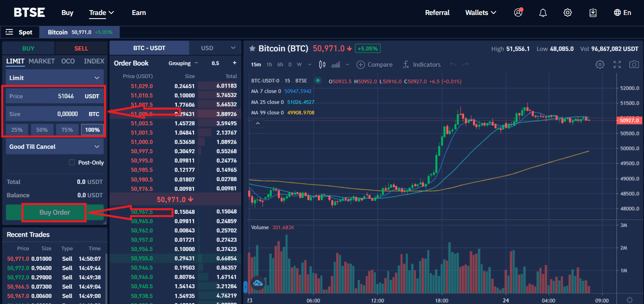The width and height of the screenshot is (644, 304).
Task: Switch to the SELL side
Action: (x=81, y=49)
